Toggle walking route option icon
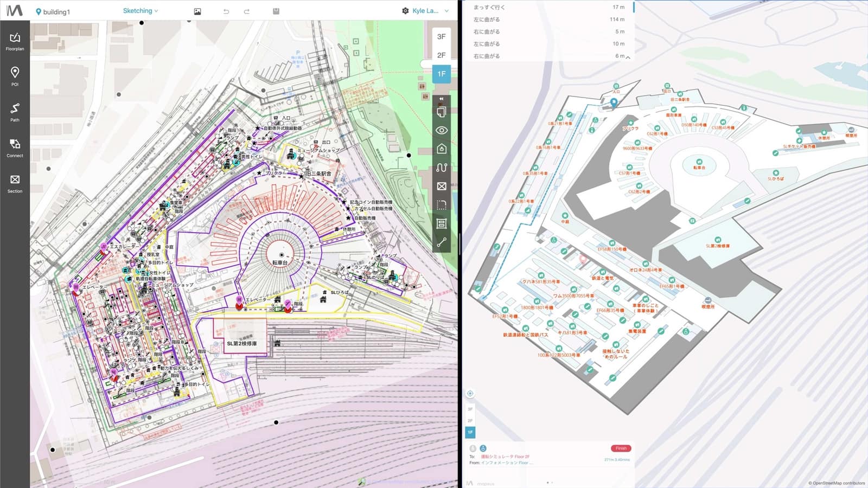The image size is (868, 488). [x=473, y=448]
